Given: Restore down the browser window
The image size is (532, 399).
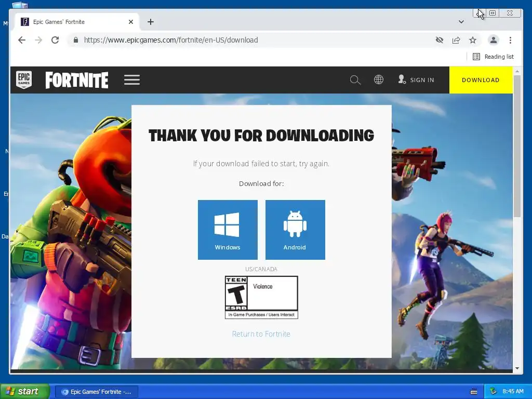Looking at the screenshot, I should (x=493, y=13).
